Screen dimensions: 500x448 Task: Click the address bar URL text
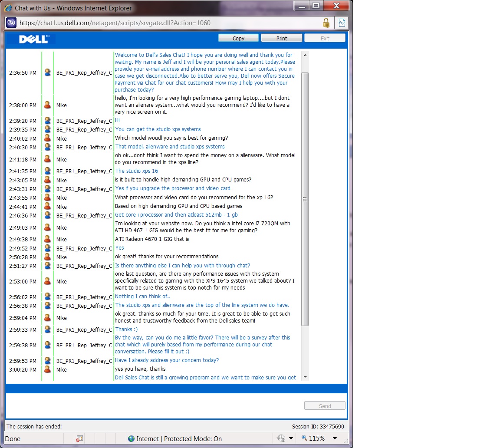115,23
